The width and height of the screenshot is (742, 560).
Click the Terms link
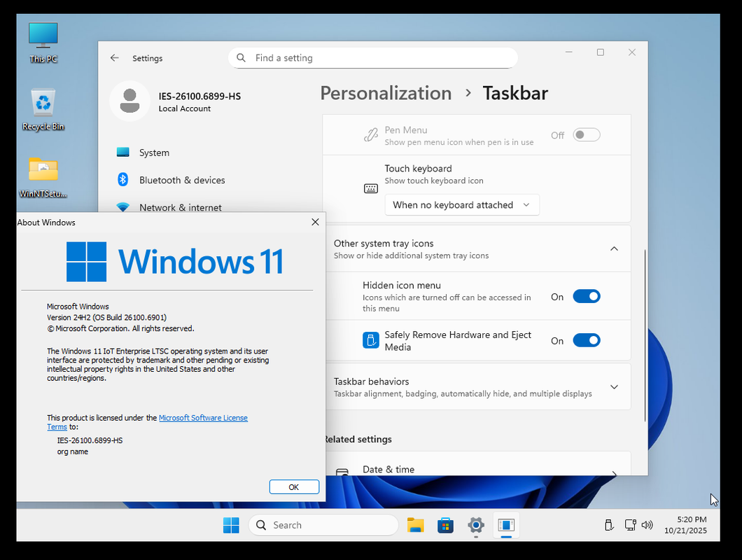57,426
